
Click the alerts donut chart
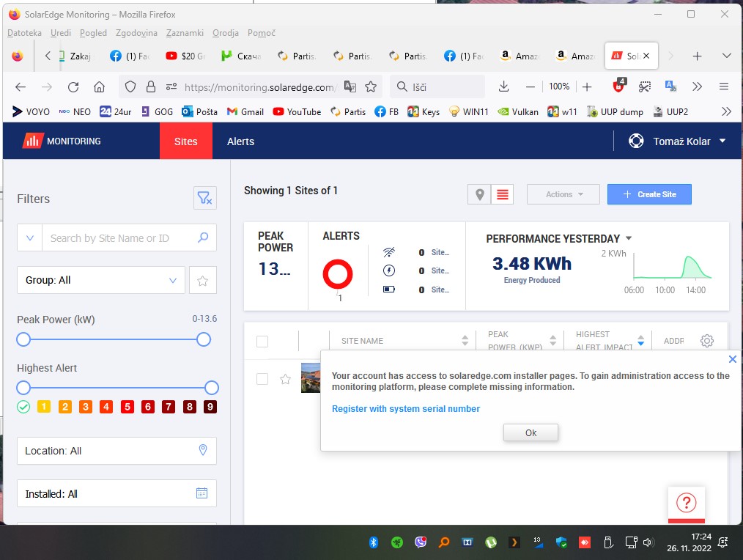tap(338, 274)
